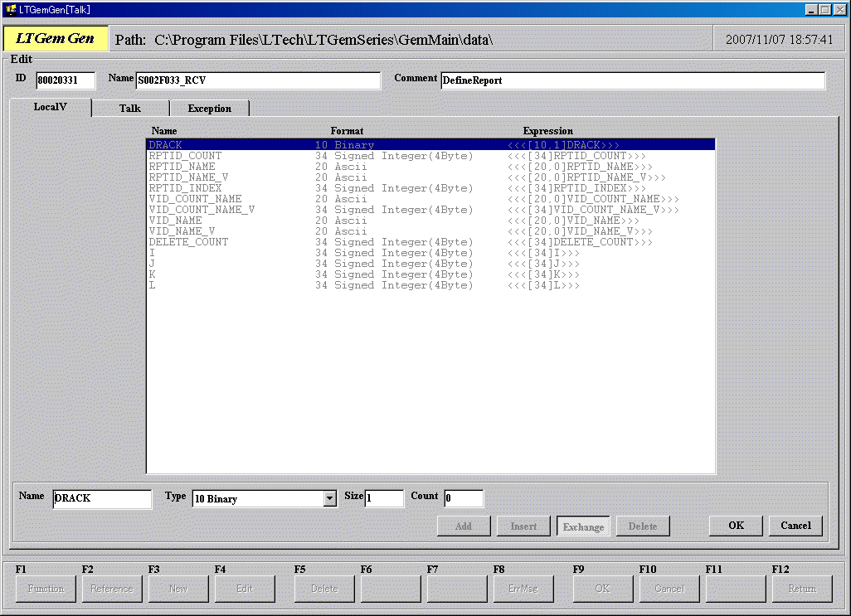Viewport: 851px width, 616px height.
Task: Select the LocalV tab
Action: coord(51,107)
